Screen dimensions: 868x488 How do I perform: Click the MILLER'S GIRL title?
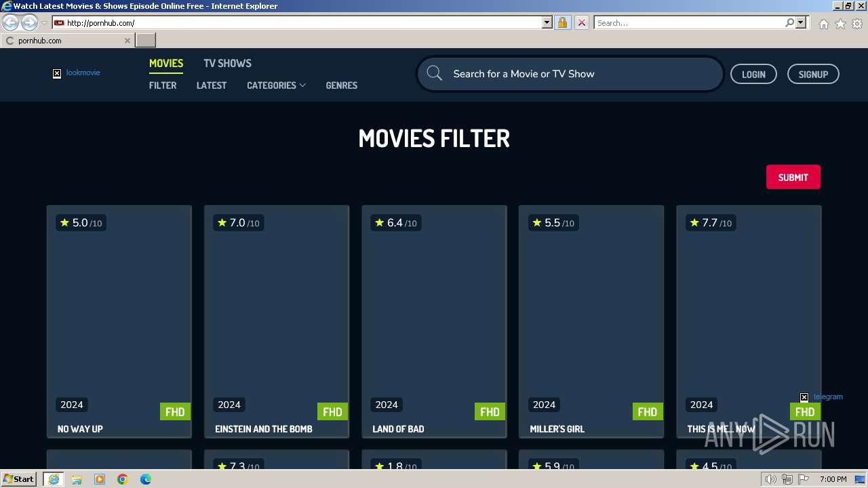point(557,429)
